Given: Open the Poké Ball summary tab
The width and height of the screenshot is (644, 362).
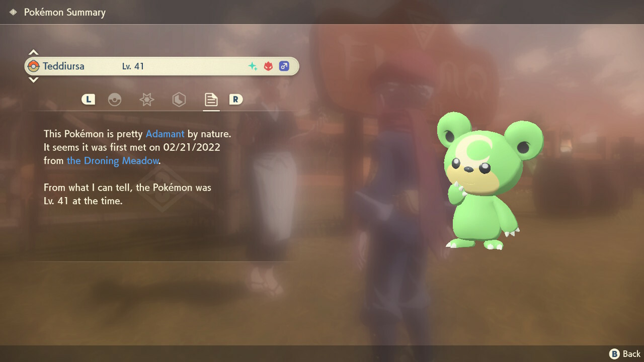Looking at the screenshot, I should pyautogui.click(x=115, y=100).
